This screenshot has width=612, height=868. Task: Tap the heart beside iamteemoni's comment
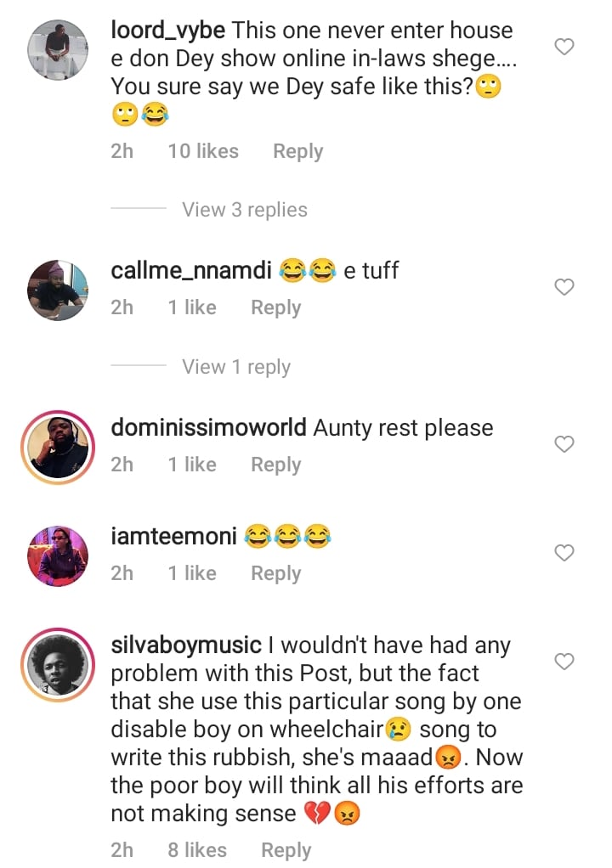[x=564, y=553]
